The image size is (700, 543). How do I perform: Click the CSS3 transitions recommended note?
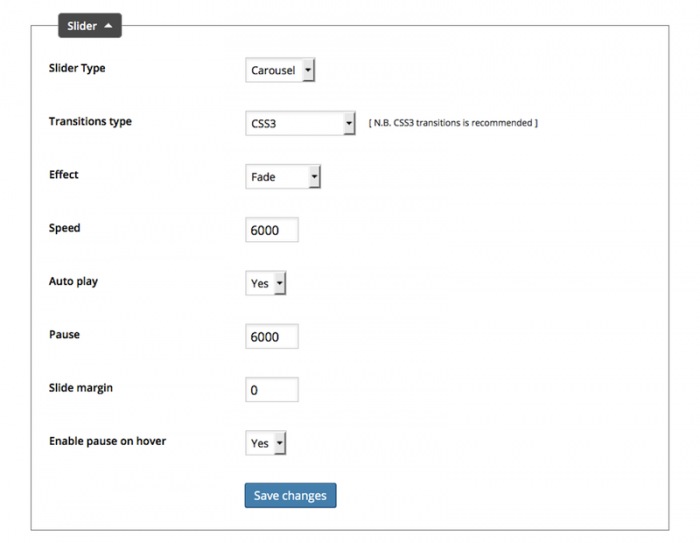[x=453, y=123]
